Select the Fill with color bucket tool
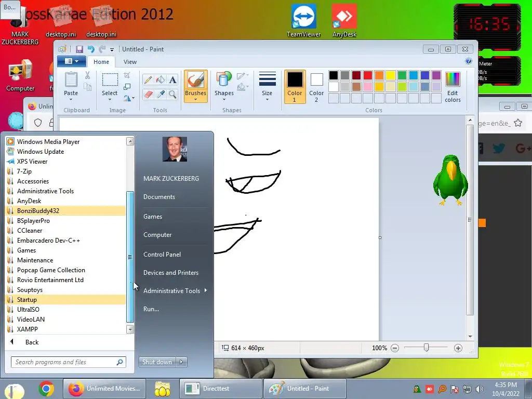The image size is (532, 399). point(161,79)
